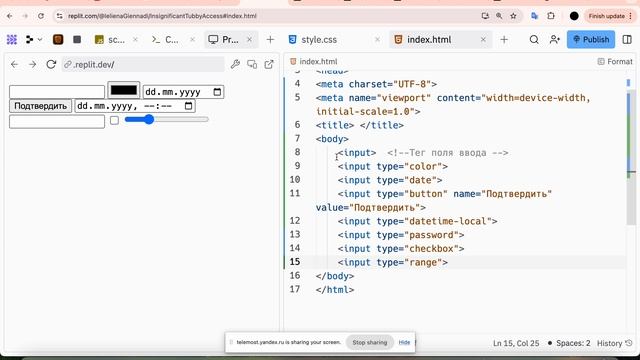The width and height of the screenshot is (640, 360).
Task: Click the dd.mm.yyyy date field
Action: pos(183,92)
